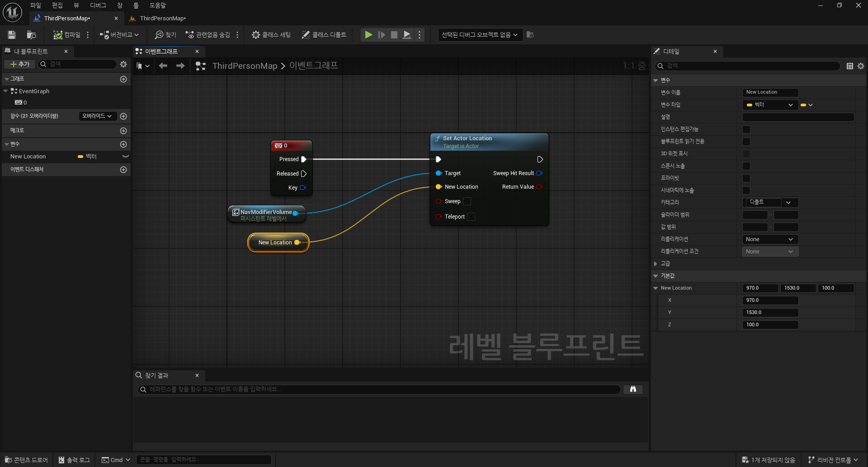Viewport: 868px width, 467px height.
Task: Open the debug object selector dropdown
Action: pos(480,35)
